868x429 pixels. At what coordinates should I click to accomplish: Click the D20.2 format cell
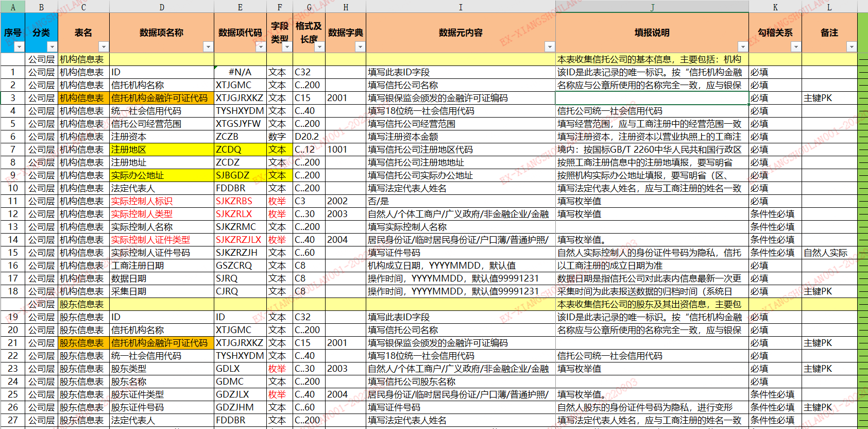click(309, 137)
